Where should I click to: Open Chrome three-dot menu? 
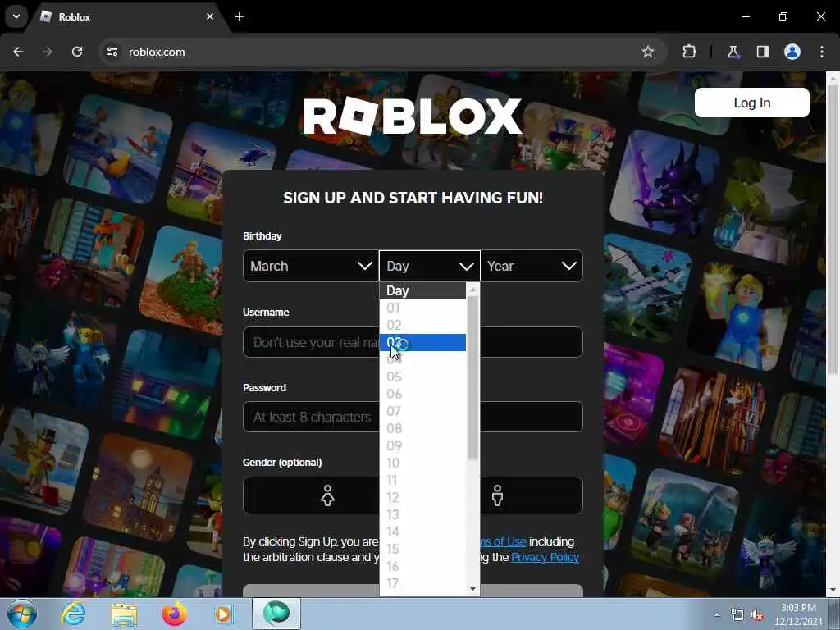(x=822, y=52)
